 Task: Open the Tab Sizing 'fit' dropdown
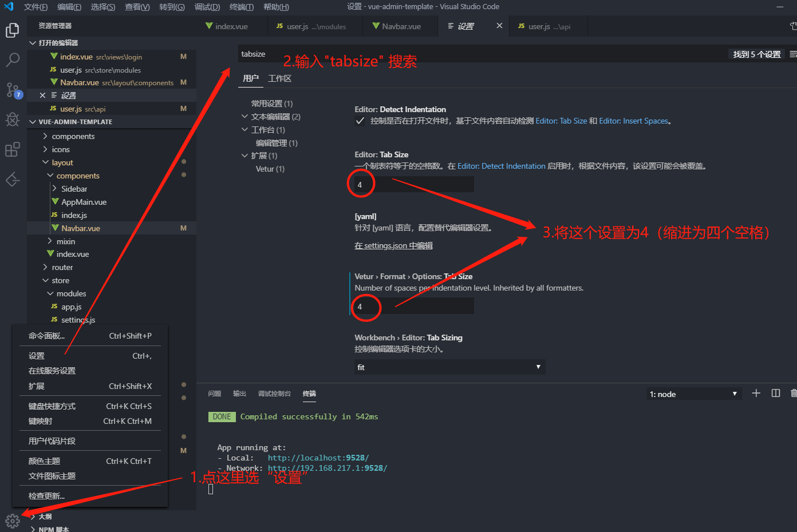pyautogui.click(x=450, y=367)
